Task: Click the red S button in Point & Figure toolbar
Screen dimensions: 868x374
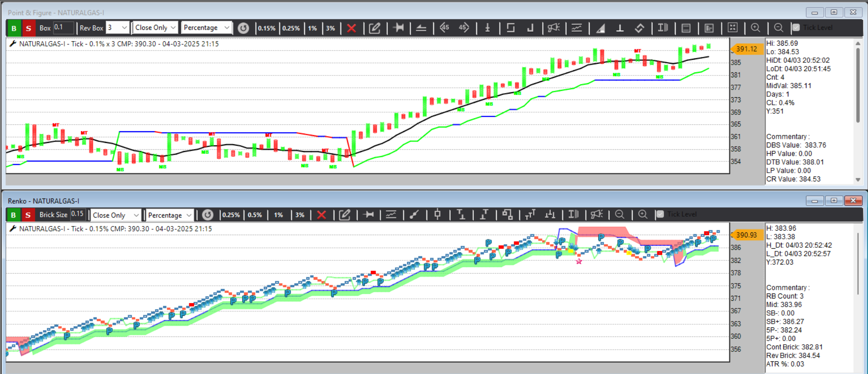Action: pyautogui.click(x=29, y=28)
